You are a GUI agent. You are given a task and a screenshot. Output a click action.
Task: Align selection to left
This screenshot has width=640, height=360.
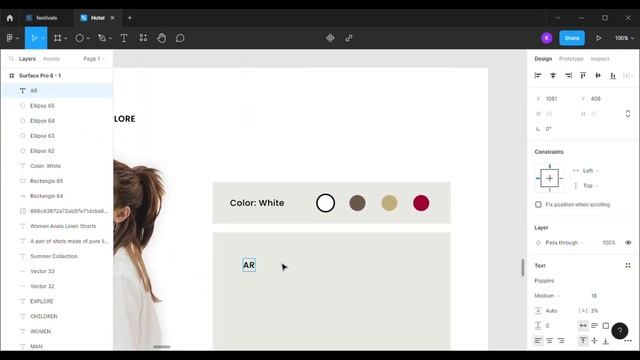pos(538,76)
